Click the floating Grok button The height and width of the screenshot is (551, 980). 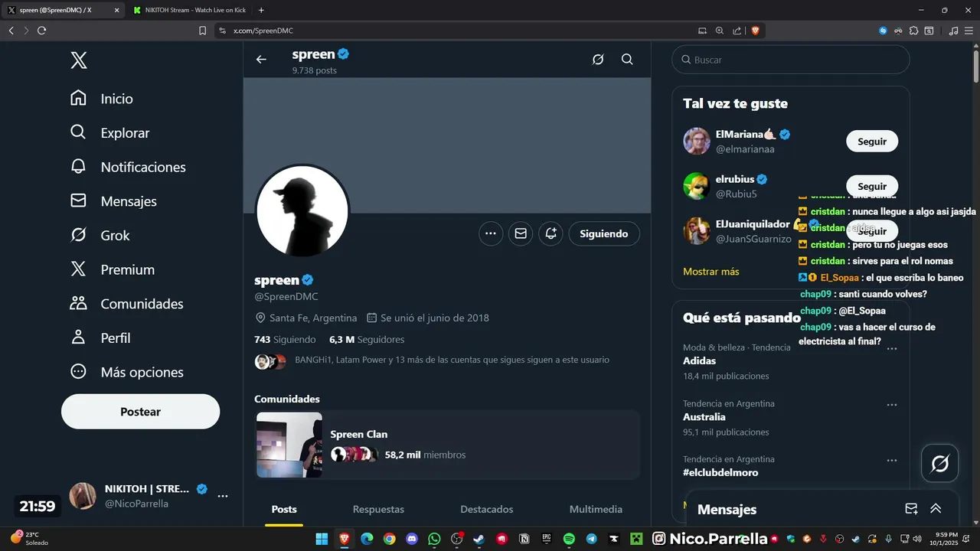[940, 463]
